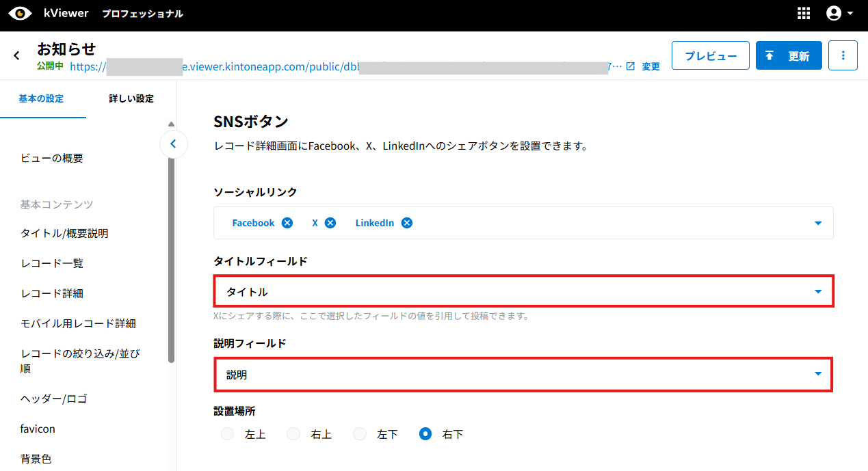Viewport: 868px width, 471px height.
Task: Switch to the 詳しい設定 tab
Action: (x=131, y=98)
